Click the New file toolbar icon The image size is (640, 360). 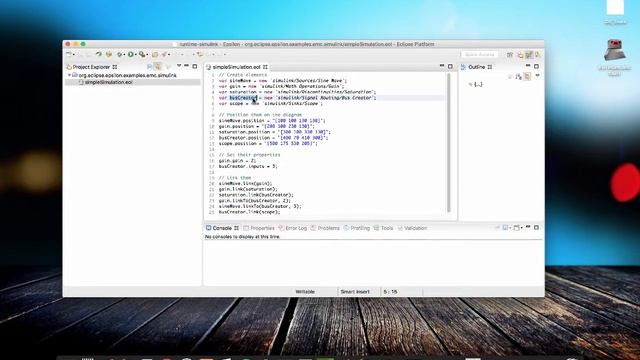coord(69,54)
